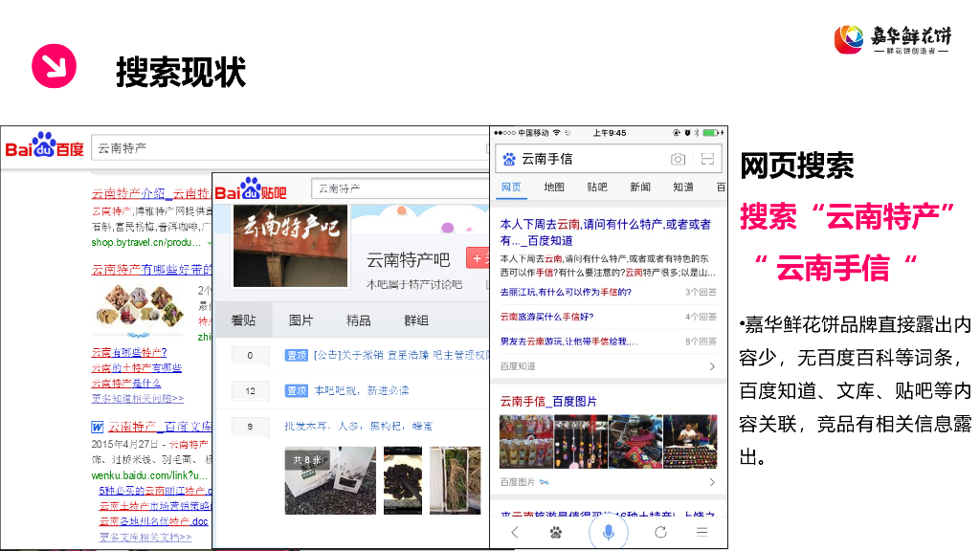Screen dimensions: 980x551
Task: Open the pinned post 本吧吧规, 新进必读
Action: (x=361, y=390)
